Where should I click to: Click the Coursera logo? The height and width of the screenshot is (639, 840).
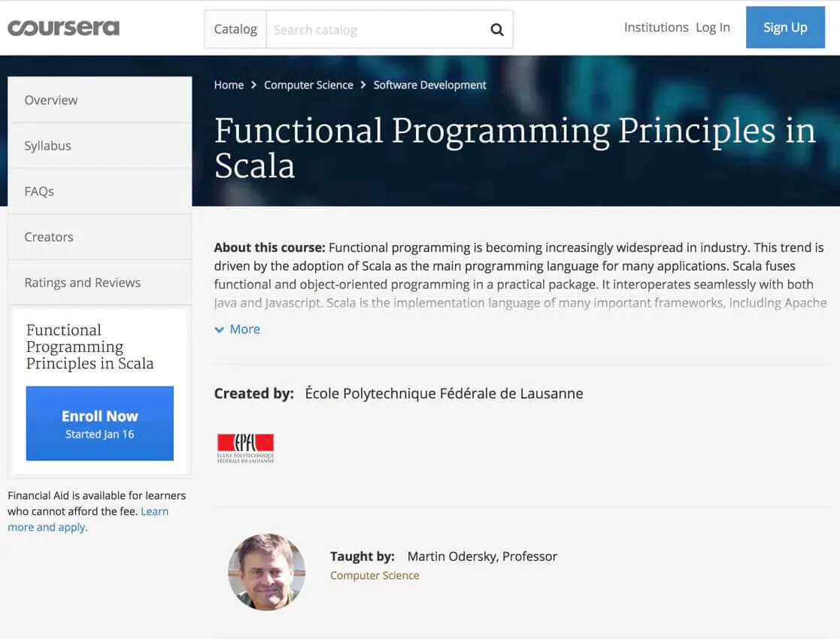click(63, 27)
